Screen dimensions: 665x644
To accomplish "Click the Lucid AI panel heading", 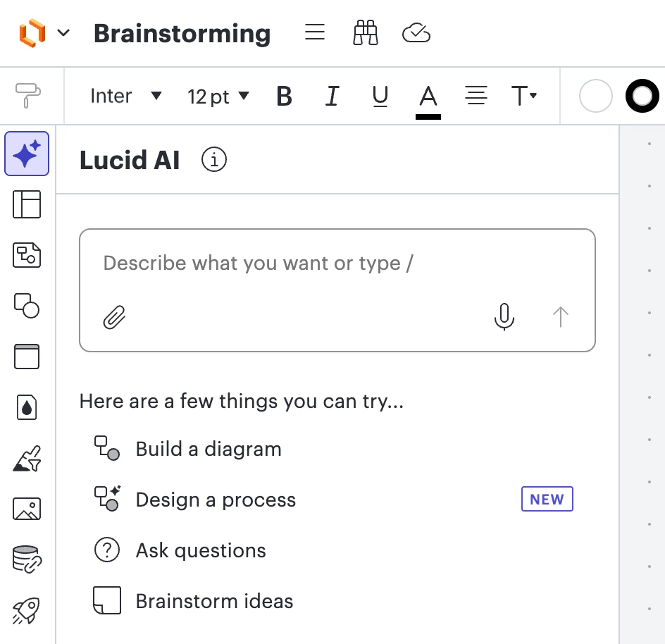I will 130,160.
